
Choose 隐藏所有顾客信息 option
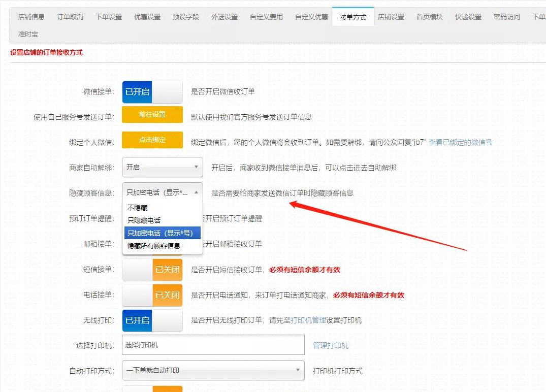pyautogui.click(x=154, y=246)
